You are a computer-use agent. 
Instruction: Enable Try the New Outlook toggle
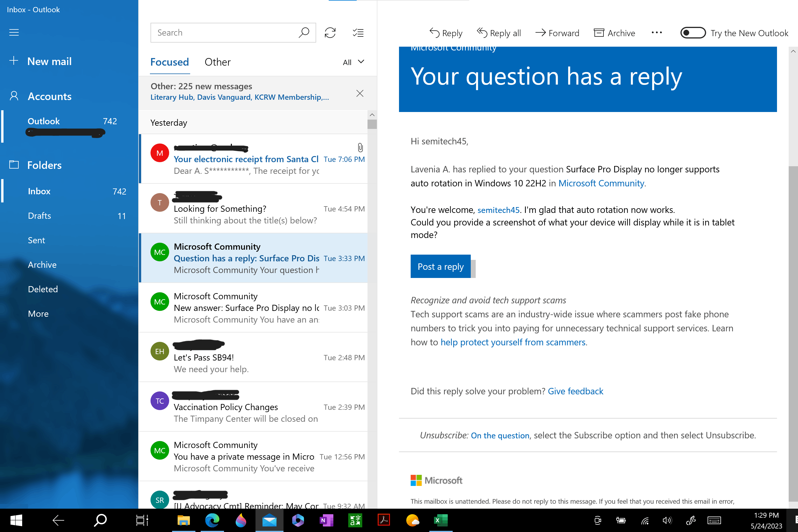click(x=692, y=33)
